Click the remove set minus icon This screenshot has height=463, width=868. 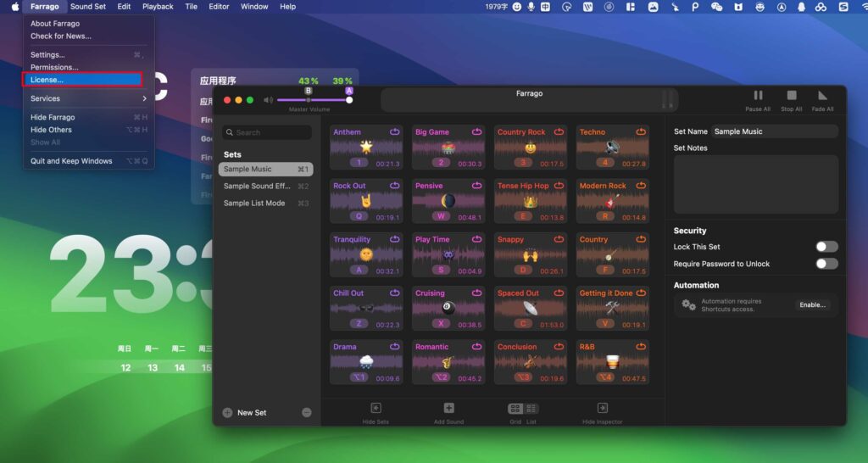coord(307,413)
